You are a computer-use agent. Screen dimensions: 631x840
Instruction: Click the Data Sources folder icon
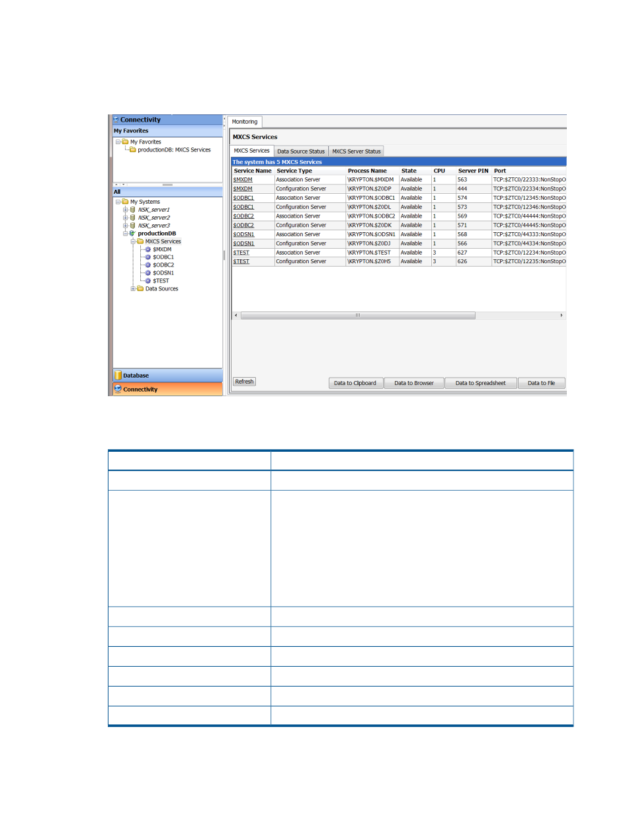click(140, 288)
